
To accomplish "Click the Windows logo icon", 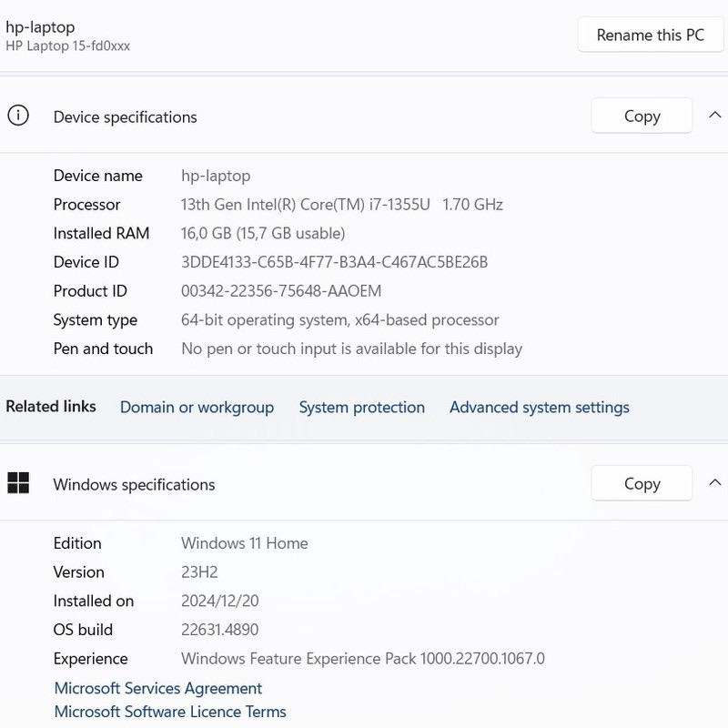I will (18, 483).
